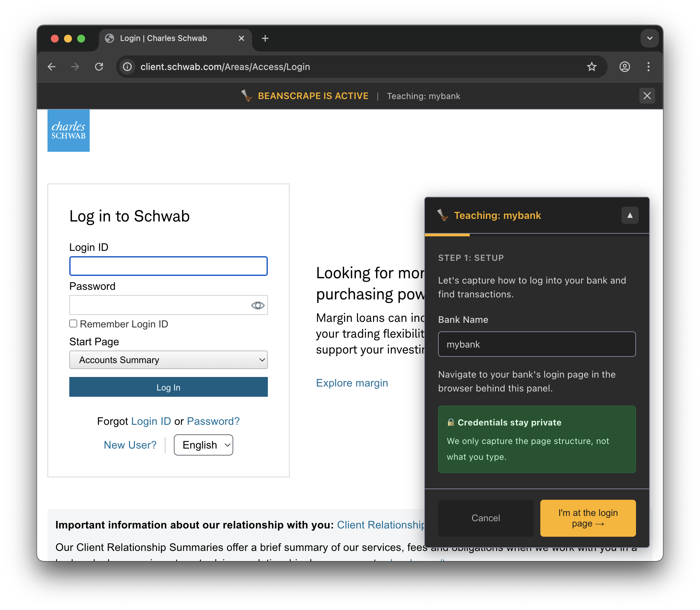Dismiss the Beanscrape banner with the X
Image resolution: width=700 pixels, height=610 pixels.
click(x=647, y=96)
